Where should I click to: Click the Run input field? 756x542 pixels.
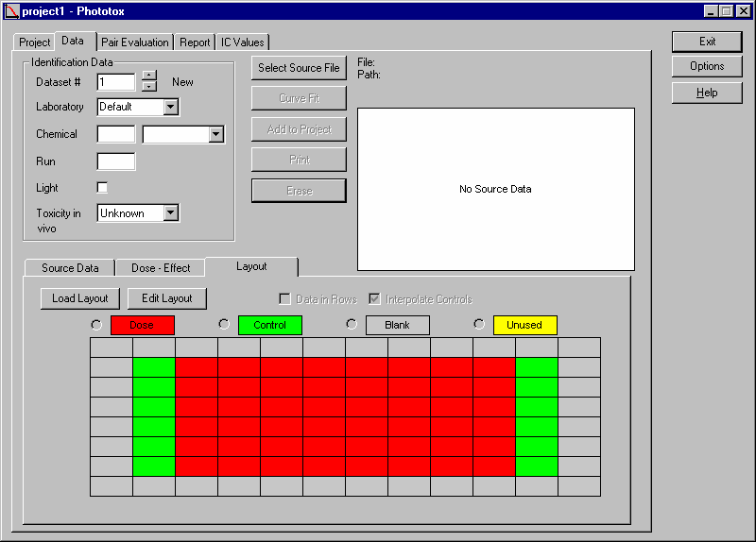pyautogui.click(x=116, y=161)
